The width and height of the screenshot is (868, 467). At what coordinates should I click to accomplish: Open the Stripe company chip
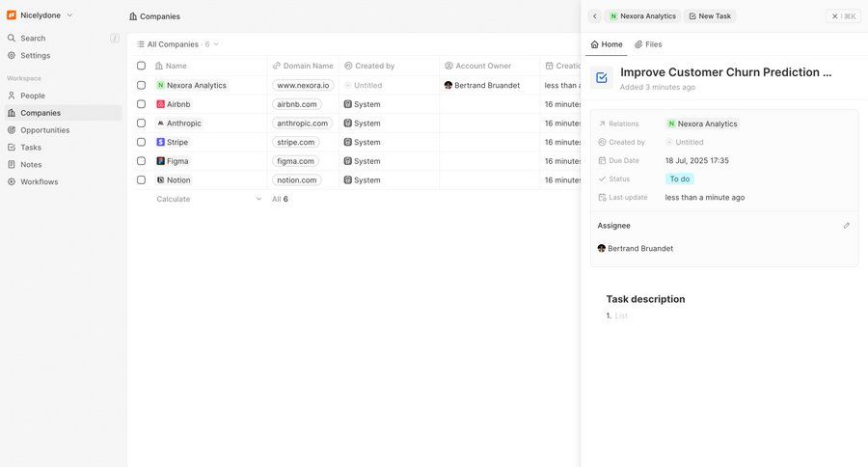click(173, 143)
